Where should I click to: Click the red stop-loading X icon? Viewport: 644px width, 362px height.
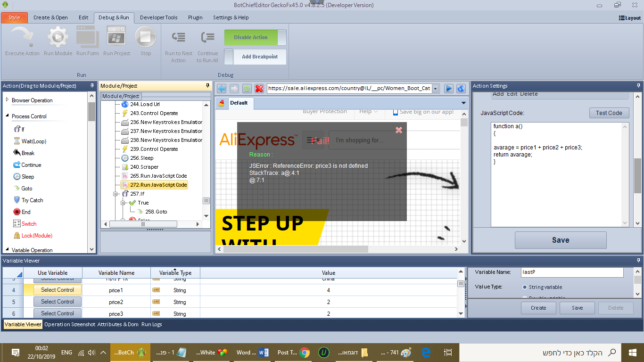(259, 89)
